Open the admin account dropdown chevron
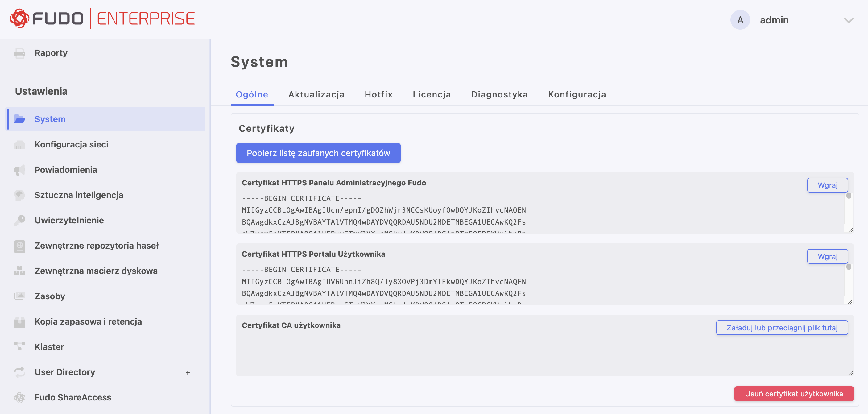This screenshot has height=414, width=868. pos(848,20)
